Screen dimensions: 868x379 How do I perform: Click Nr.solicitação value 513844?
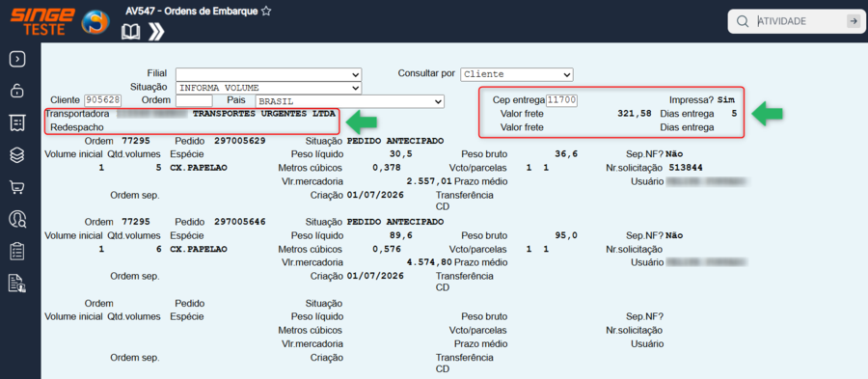(686, 167)
